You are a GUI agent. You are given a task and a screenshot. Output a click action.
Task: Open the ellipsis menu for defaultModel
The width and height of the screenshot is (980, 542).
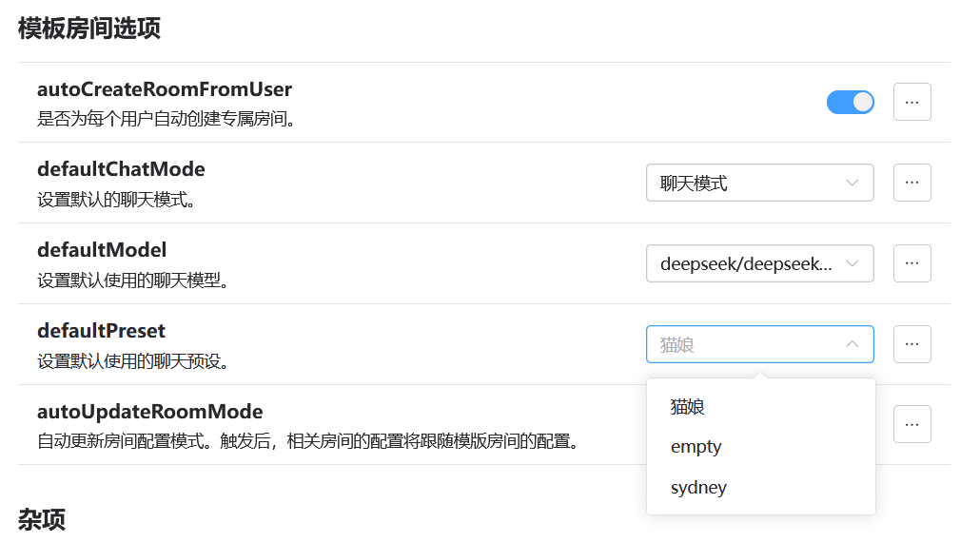pos(911,263)
